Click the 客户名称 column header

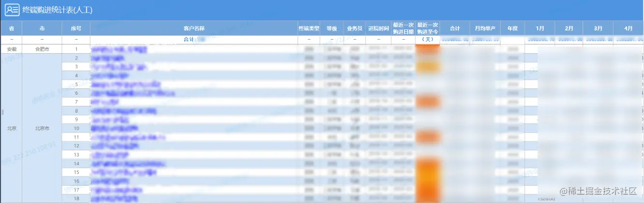194,29
